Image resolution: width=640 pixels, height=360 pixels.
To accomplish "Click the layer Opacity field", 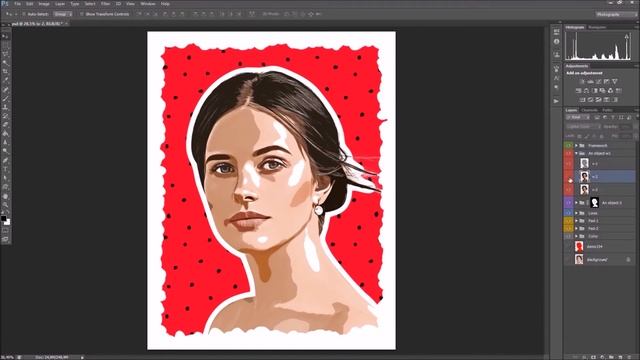I will coord(626,127).
